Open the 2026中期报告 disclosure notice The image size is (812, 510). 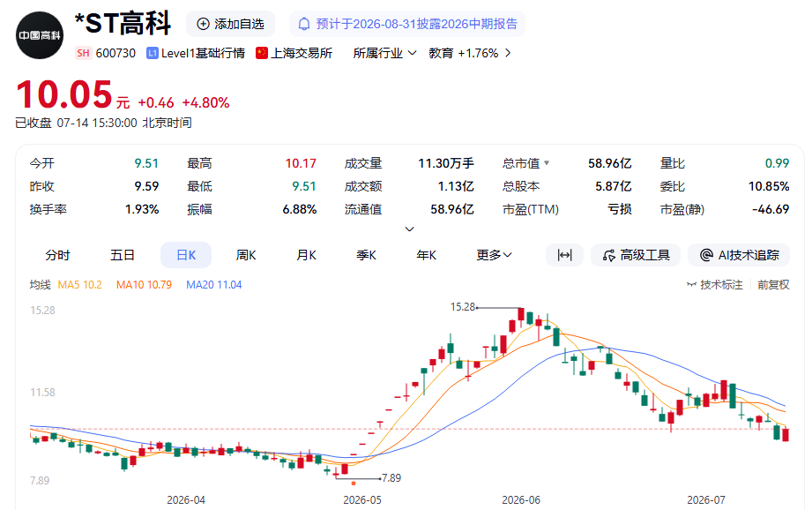tap(407, 24)
